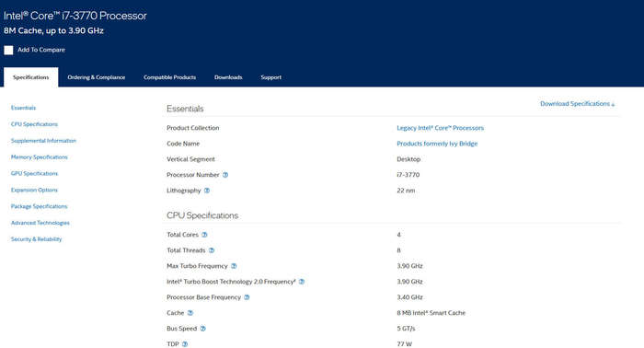Open the Compatible Products tab
Viewport: 644px width, 348px height.
[x=169, y=77]
